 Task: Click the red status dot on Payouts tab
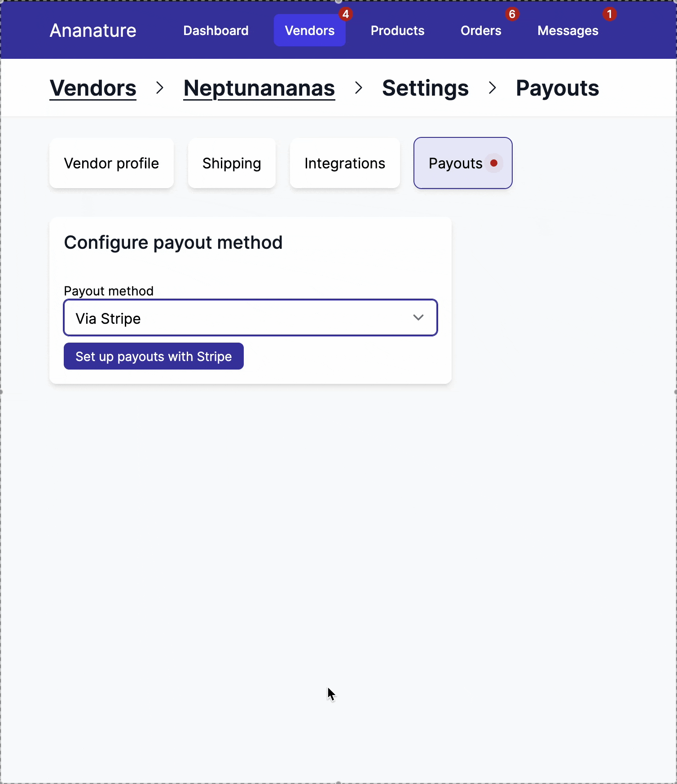tap(494, 163)
